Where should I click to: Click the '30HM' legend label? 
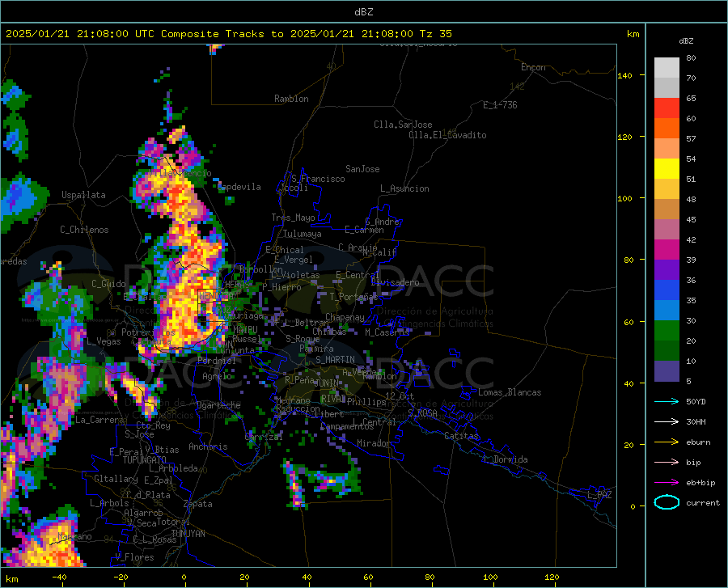click(x=696, y=422)
